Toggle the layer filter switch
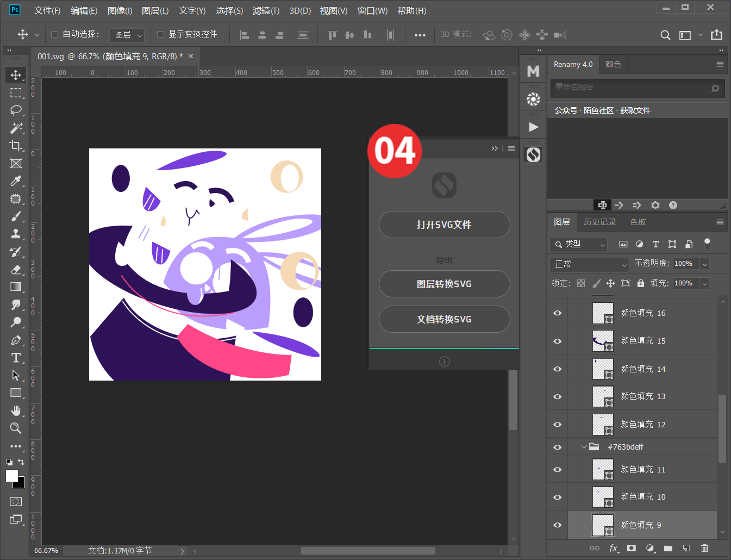Viewport: 731px width, 560px height. 707,244
